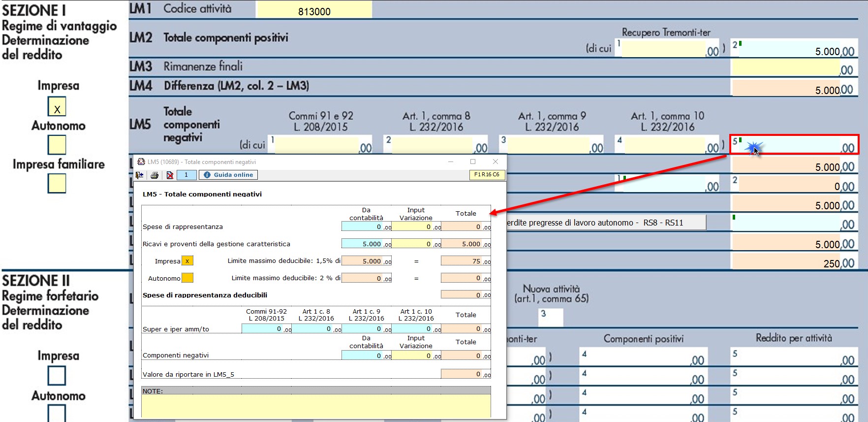868x422 pixels.
Task: Click Valore da riportare in LM5_5 field
Action: 466,374
